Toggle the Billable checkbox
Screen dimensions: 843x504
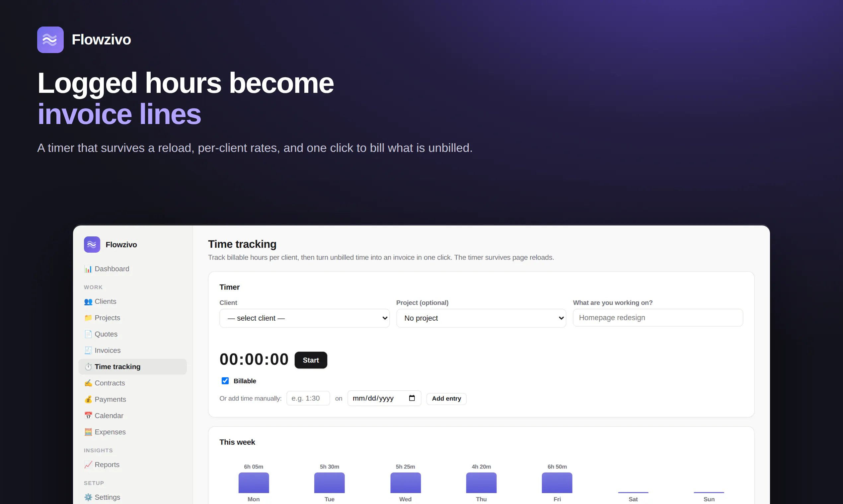click(x=225, y=381)
